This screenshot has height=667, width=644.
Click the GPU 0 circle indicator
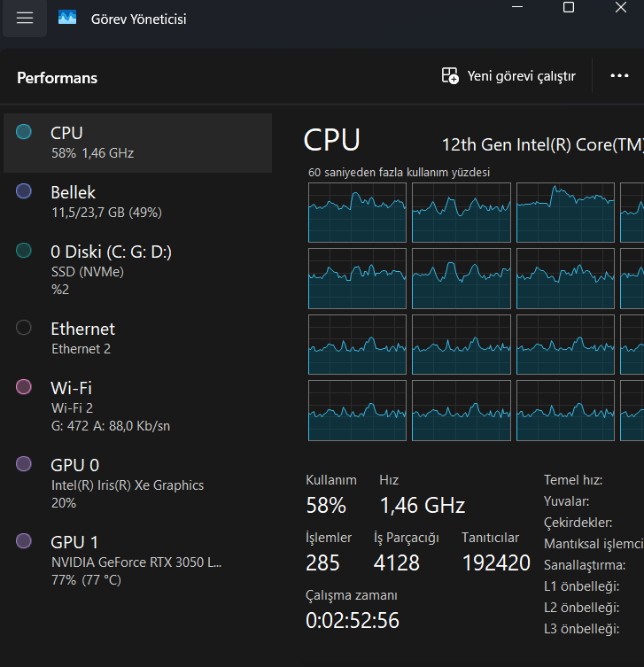click(24, 464)
